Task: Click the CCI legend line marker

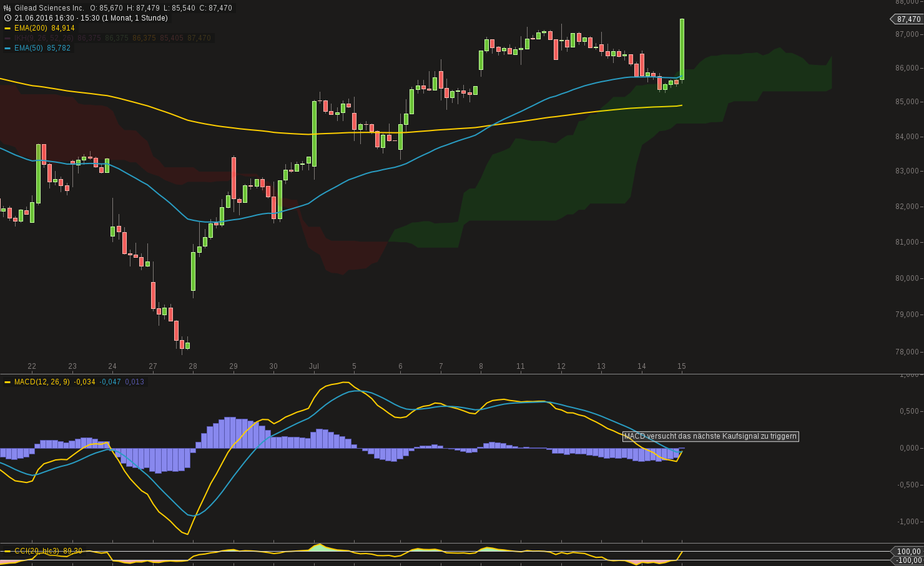Action: click(x=7, y=551)
